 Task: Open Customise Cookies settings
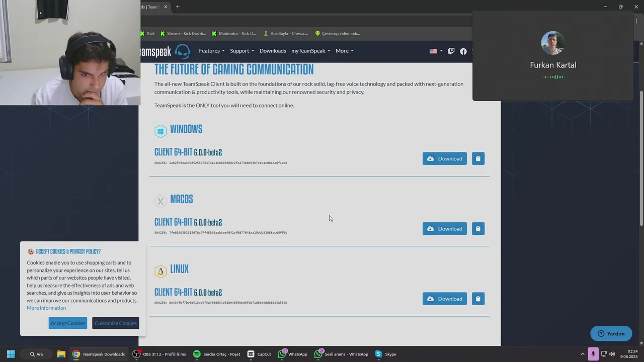click(x=116, y=323)
